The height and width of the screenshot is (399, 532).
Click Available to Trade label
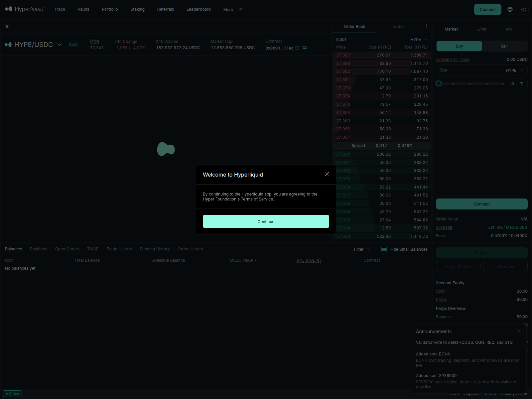coord(453,60)
